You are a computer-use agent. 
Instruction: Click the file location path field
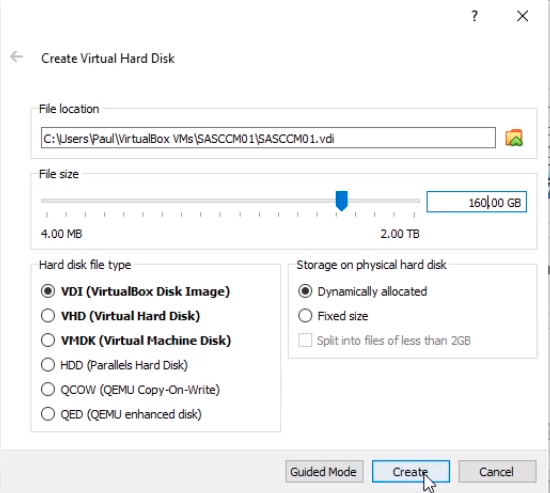tap(268, 138)
